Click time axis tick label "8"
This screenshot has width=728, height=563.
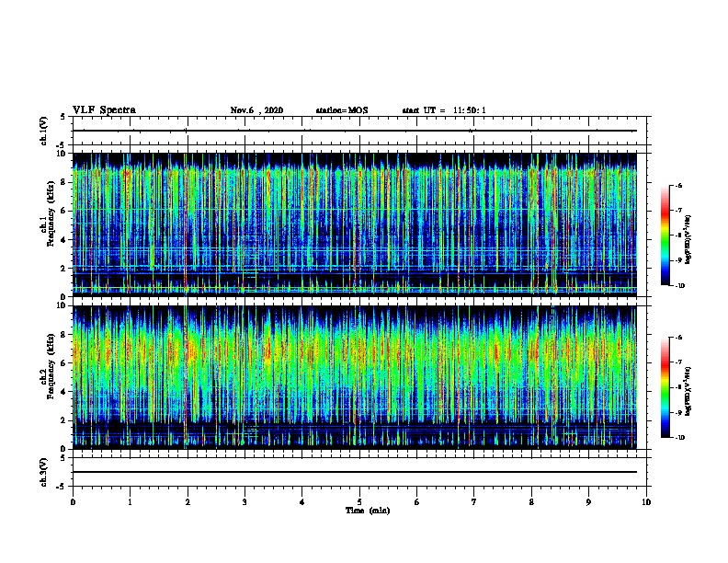531,502
